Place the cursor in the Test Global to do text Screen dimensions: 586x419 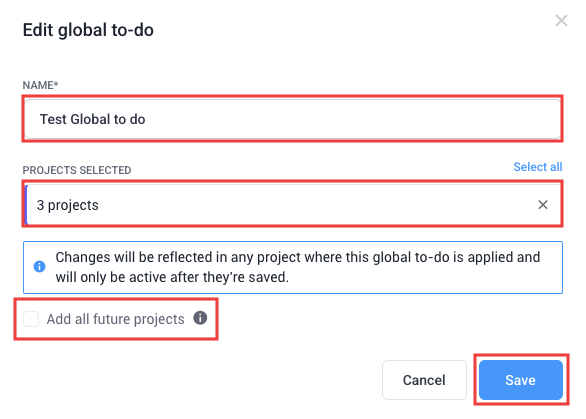click(92, 119)
